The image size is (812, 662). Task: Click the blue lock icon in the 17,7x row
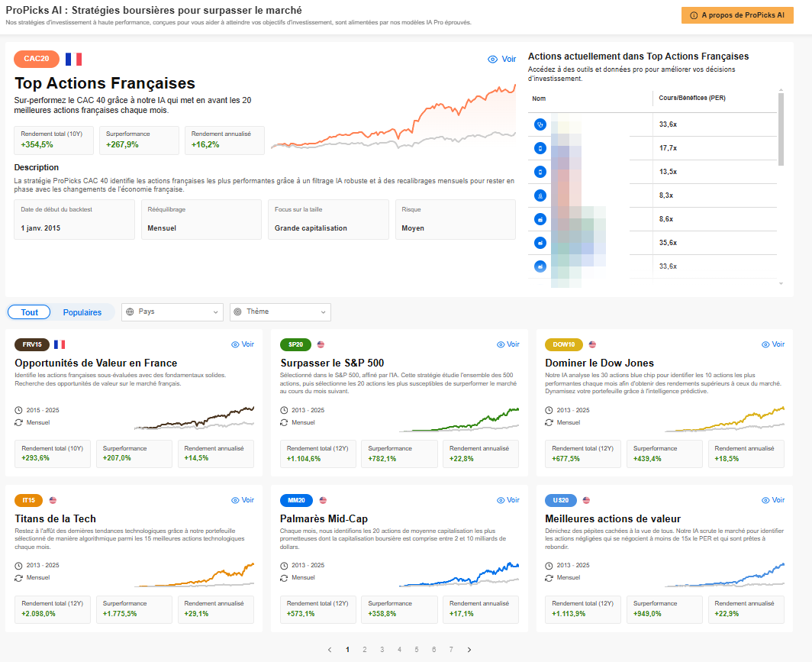(x=540, y=148)
